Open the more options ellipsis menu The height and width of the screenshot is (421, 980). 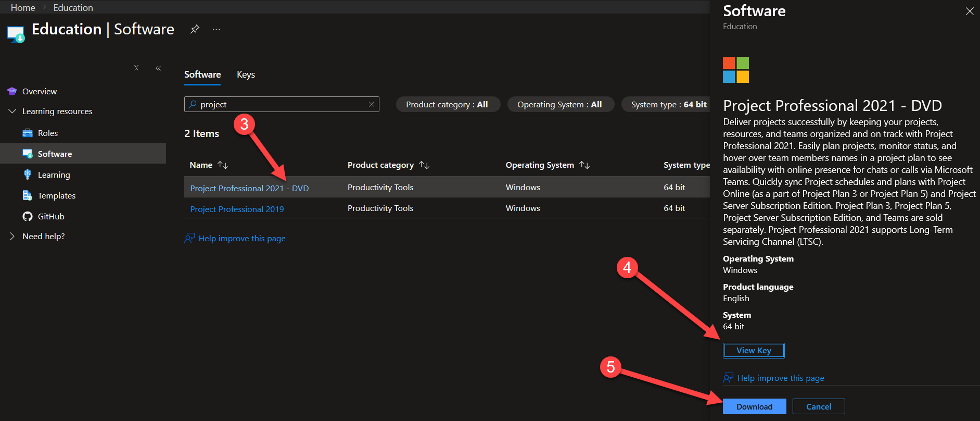[x=217, y=30]
